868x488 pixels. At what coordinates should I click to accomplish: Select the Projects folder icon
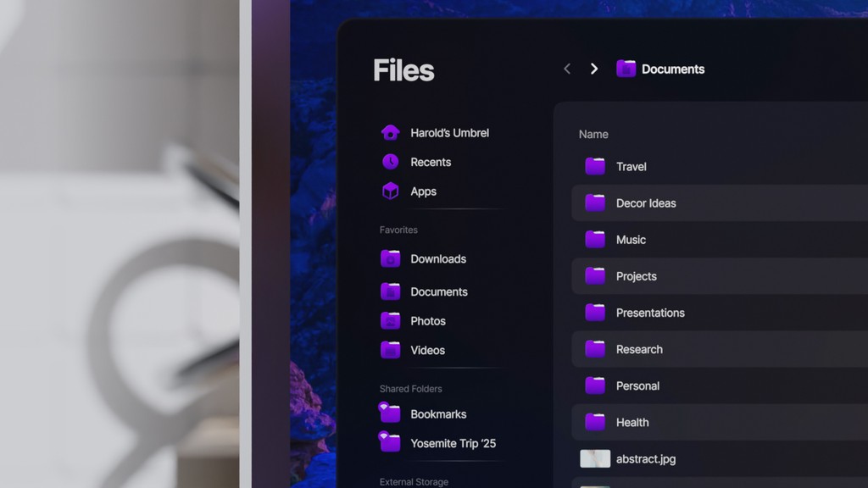(595, 275)
